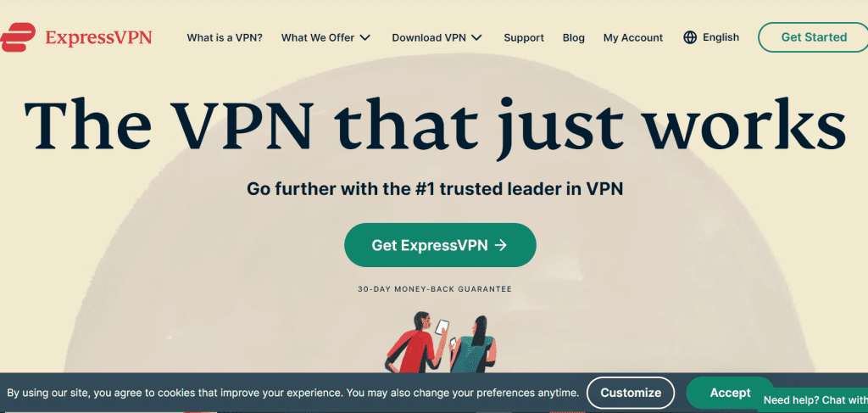Screen dimensions: 868x413
Task: Click the ExpressVPN red logo icon
Action: click(18, 37)
